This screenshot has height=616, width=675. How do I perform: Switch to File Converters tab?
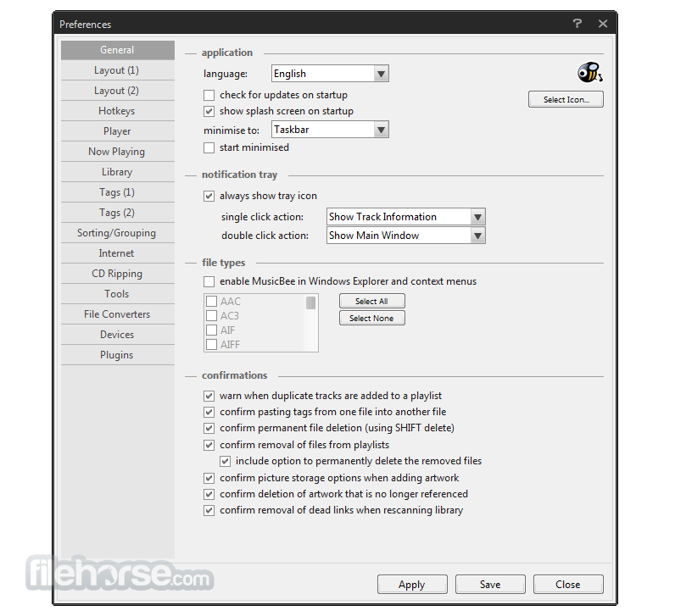click(118, 314)
